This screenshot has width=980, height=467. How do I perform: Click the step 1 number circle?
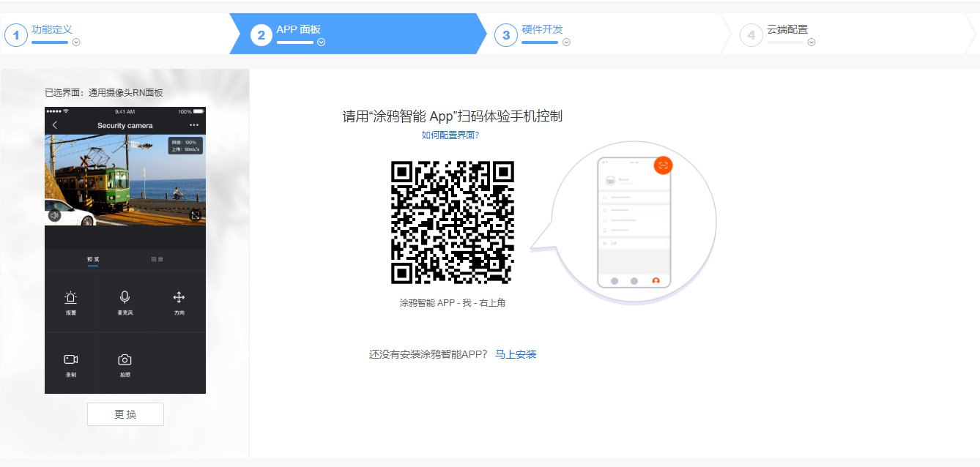point(16,34)
